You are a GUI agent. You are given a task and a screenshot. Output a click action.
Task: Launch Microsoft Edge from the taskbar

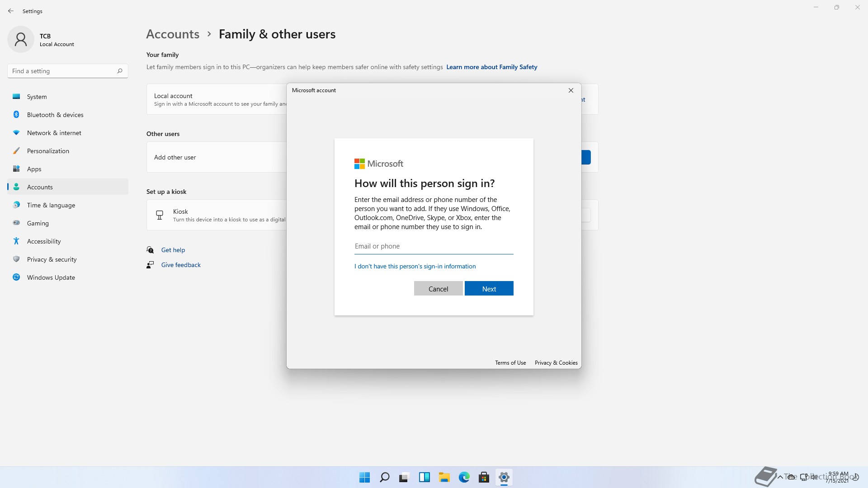464,477
